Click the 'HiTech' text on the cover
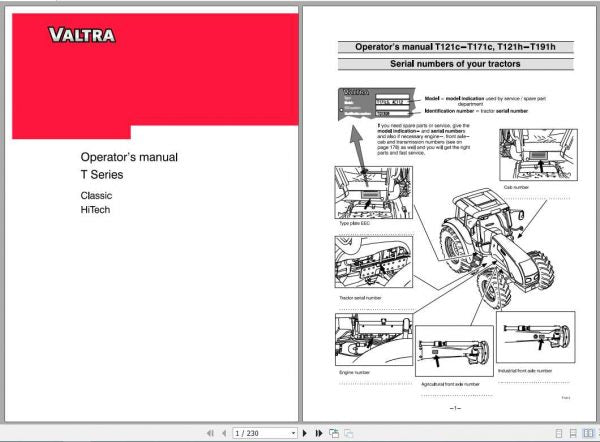 coord(95,210)
